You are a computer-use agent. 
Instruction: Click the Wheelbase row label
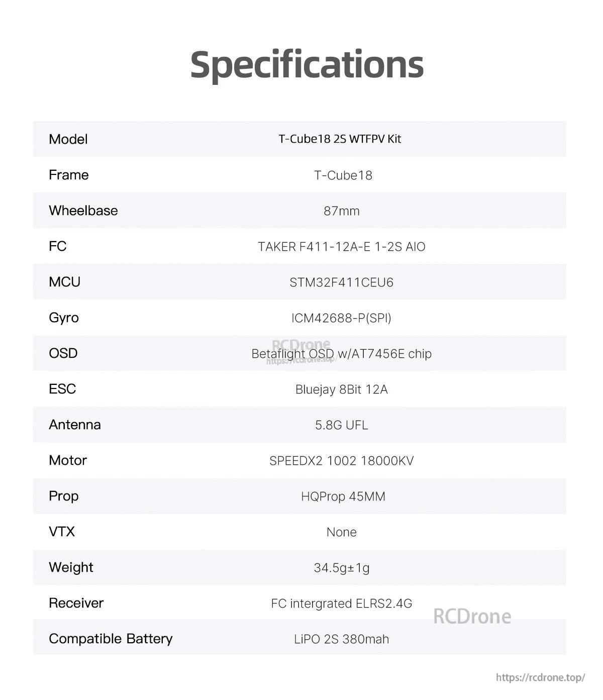tap(83, 211)
